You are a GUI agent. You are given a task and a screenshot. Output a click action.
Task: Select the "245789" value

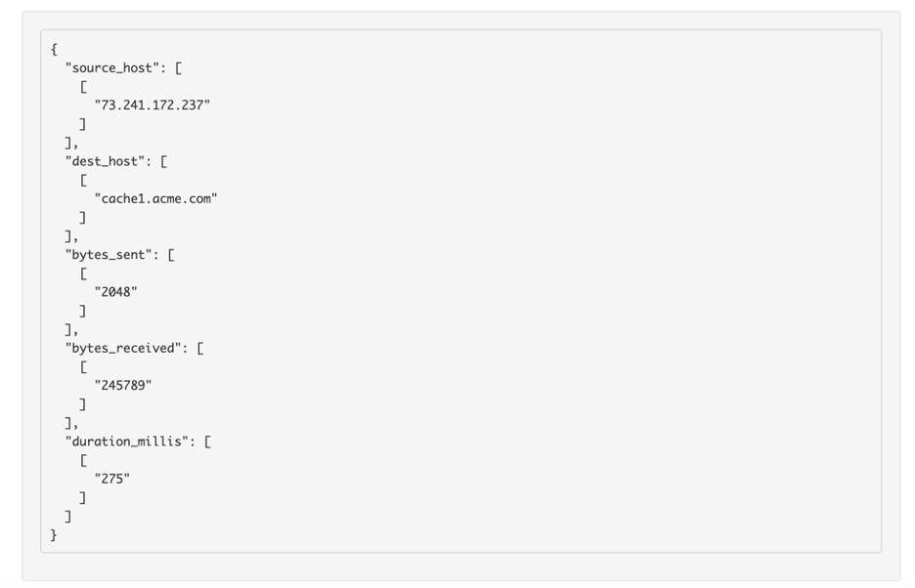point(123,386)
